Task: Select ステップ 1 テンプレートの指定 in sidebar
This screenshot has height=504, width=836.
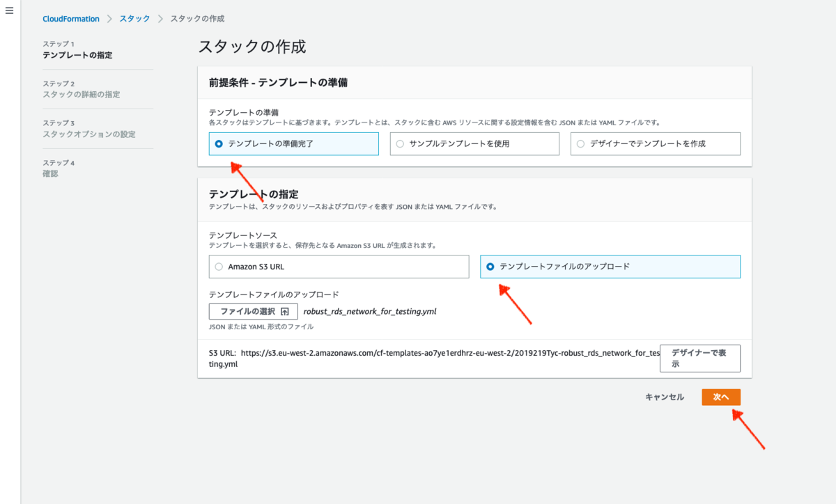Action: pos(77,49)
